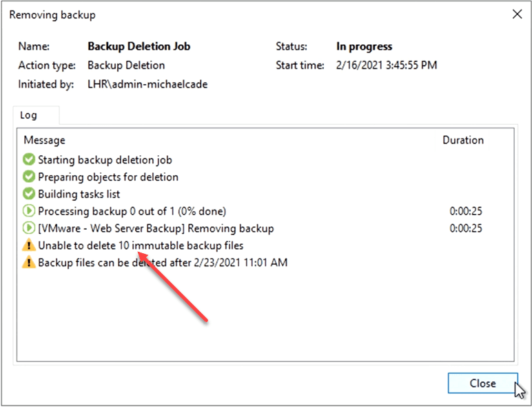Click the Message column header
Image resolution: width=532 pixels, height=407 pixels.
coord(45,140)
